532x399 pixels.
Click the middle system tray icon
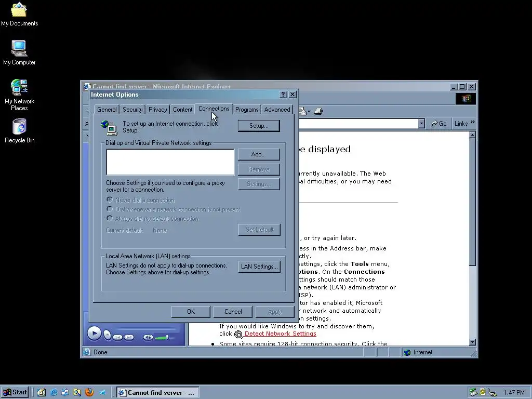(x=483, y=392)
